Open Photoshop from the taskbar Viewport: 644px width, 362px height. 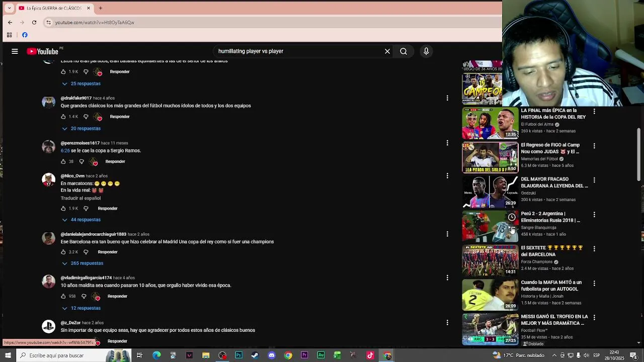point(238,355)
